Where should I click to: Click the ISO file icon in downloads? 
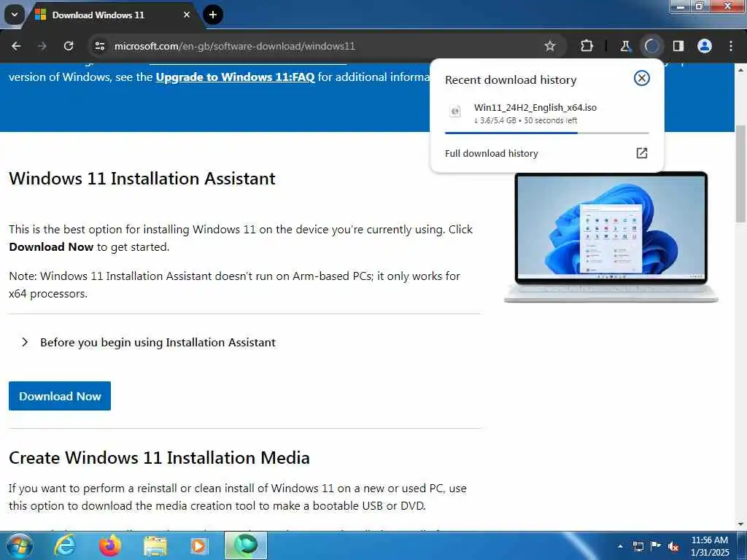click(455, 112)
